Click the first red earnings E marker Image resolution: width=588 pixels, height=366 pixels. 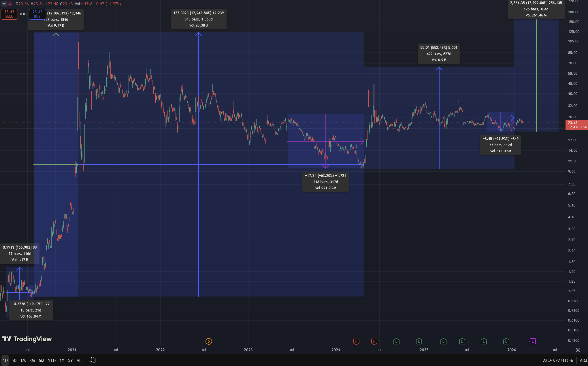coord(356,341)
